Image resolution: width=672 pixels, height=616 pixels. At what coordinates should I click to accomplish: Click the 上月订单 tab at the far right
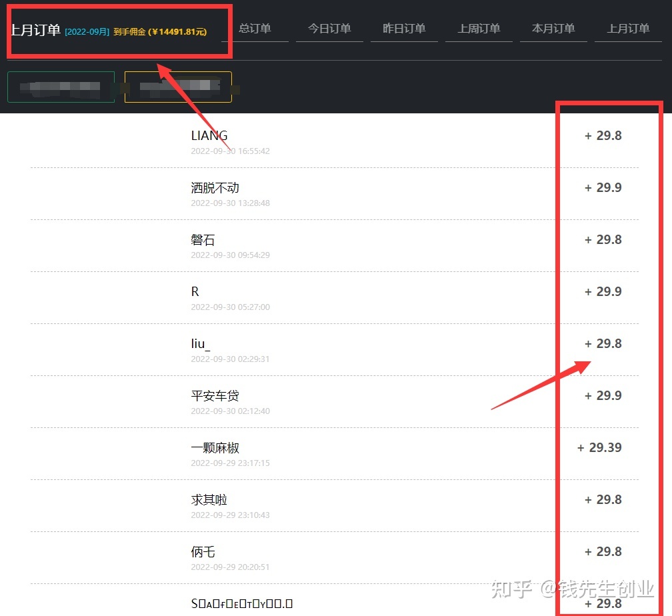click(x=628, y=29)
